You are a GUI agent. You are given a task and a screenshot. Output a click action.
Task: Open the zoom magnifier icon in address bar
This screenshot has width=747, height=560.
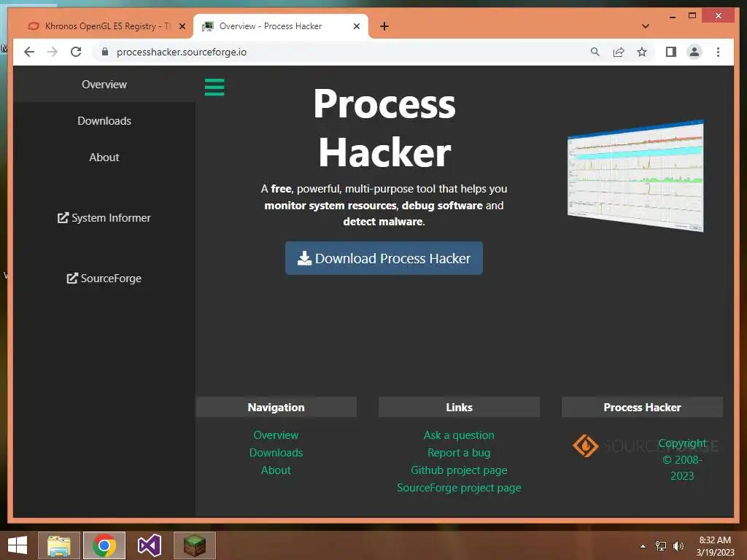pyautogui.click(x=595, y=52)
